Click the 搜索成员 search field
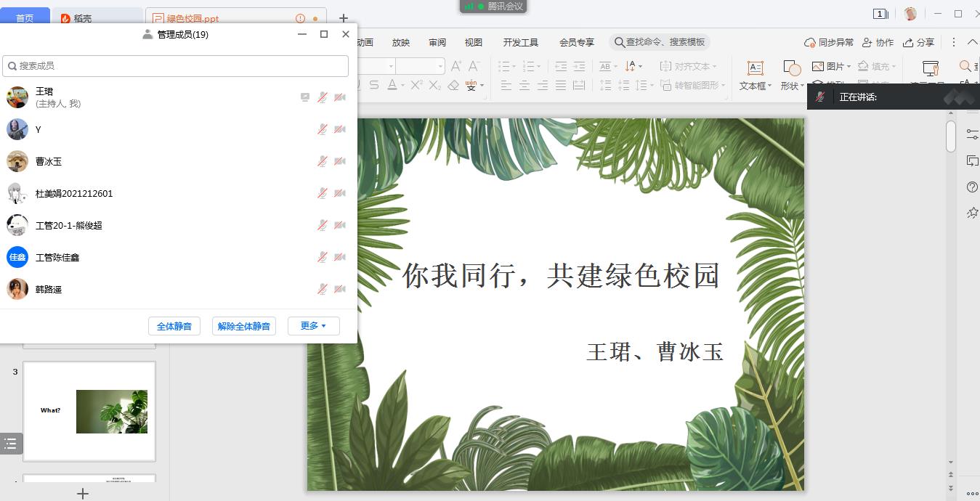Image resolution: width=980 pixels, height=501 pixels. [x=175, y=65]
